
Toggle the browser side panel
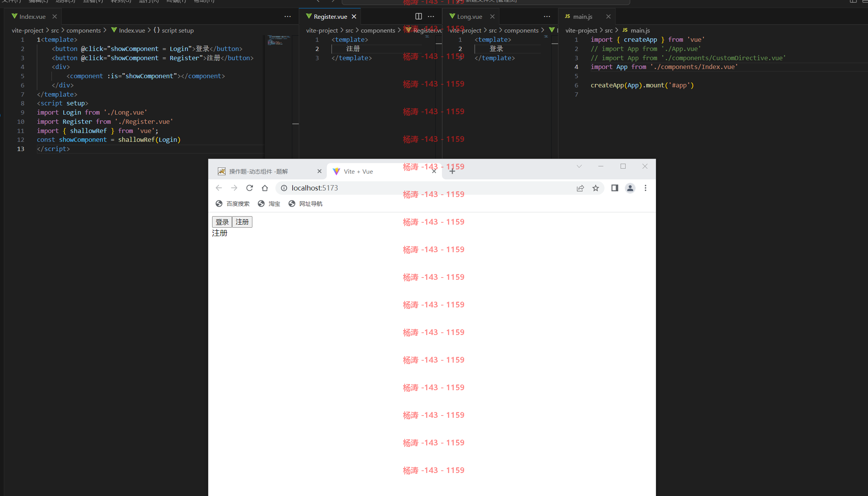(x=615, y=188)
